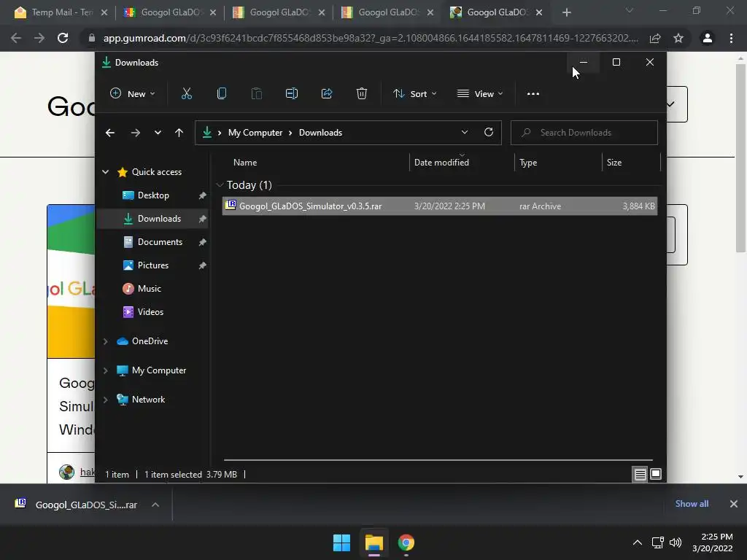
Task: Click the Copy icon in Explorer toolbar
Action: [x=222, y=94]
